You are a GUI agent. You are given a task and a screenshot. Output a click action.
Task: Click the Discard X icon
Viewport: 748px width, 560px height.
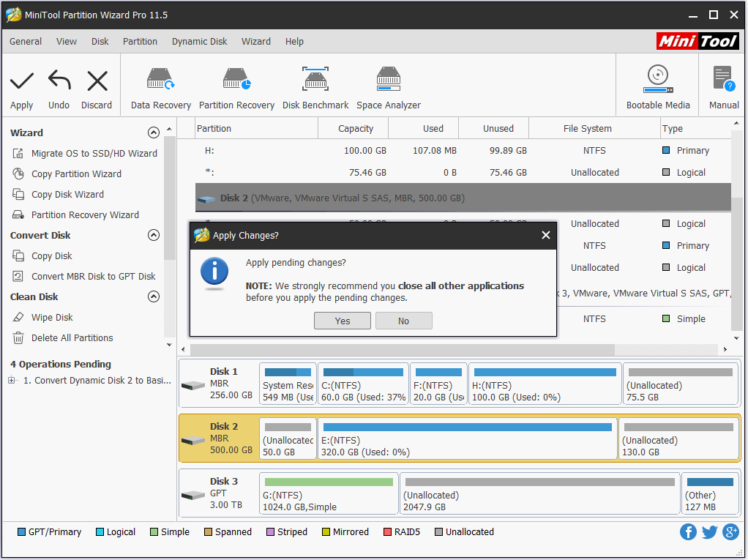click(97, 81)
